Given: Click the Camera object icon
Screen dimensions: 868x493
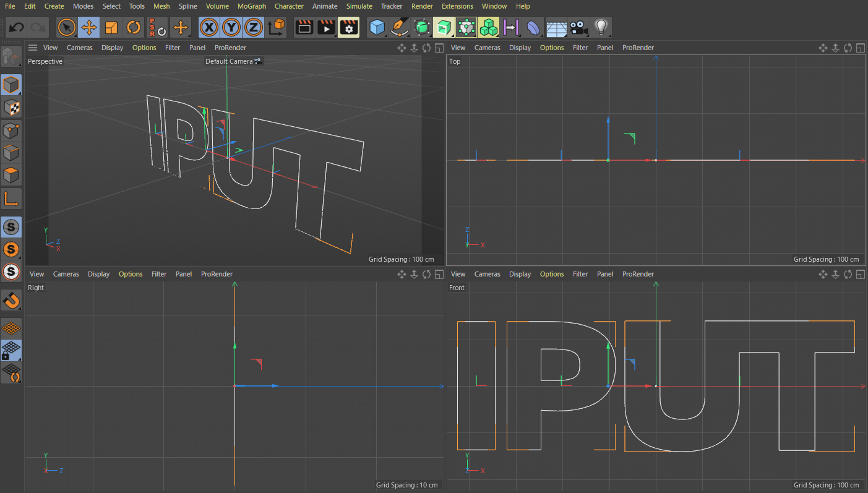Looking at the screenshot, I should pyautogui.click(x=578, y=27).
